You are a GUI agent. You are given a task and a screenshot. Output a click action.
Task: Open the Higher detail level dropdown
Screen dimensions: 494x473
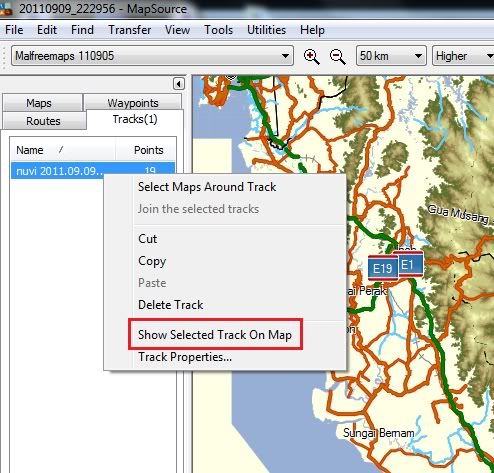coord(463,56)
